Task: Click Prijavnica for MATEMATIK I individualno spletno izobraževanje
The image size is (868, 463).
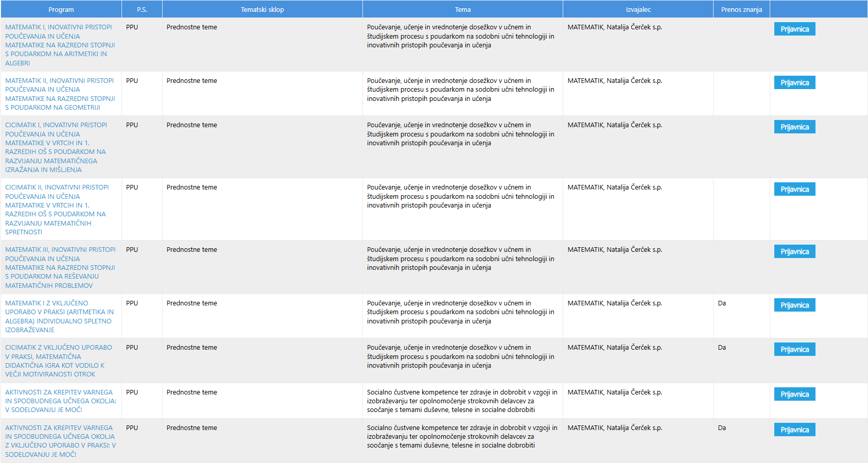Action: click(794, 305)
